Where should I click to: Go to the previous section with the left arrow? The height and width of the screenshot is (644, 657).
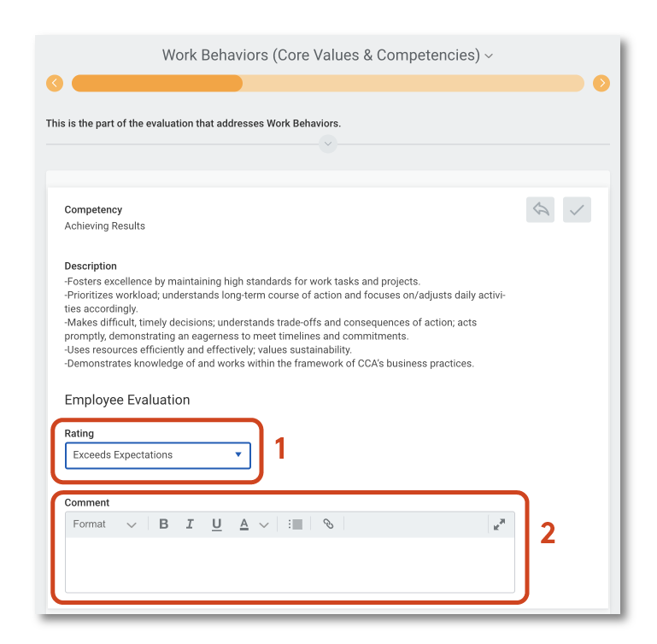click(55, 83)
